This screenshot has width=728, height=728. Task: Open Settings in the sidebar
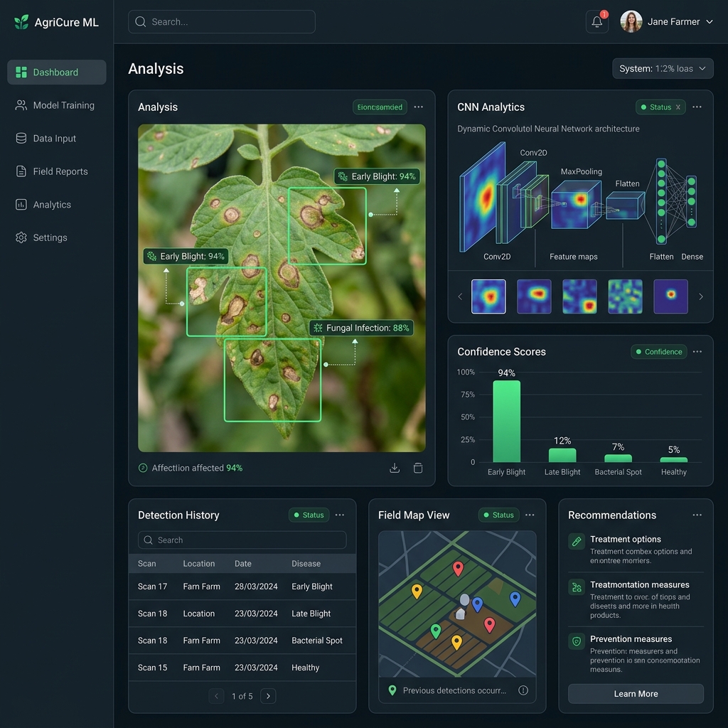[57, 237]
